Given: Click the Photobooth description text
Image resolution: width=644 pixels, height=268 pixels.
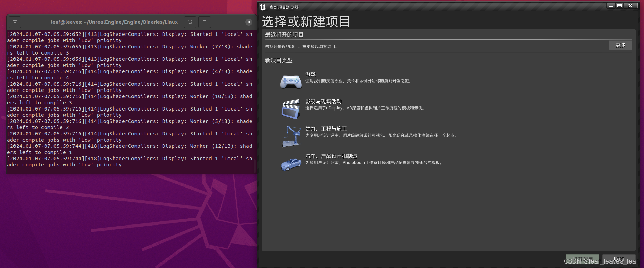Looking at the screenshot, I should coord(374,163).
